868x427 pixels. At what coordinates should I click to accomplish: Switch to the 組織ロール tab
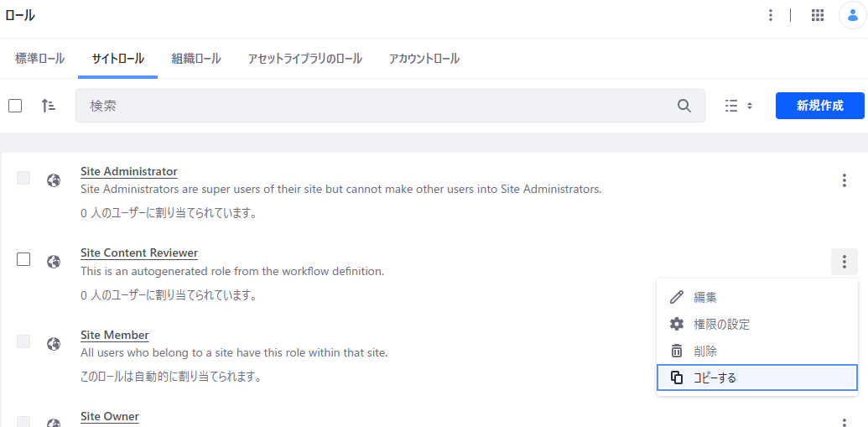(x=196, y=59)
